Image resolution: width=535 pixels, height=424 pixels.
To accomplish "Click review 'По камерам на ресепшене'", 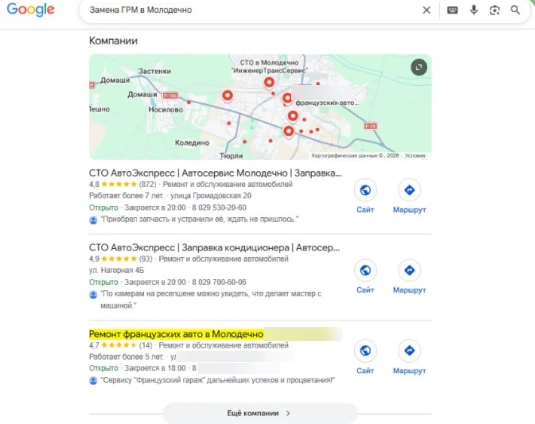I will pyautogui.click(x=211, y=299).
